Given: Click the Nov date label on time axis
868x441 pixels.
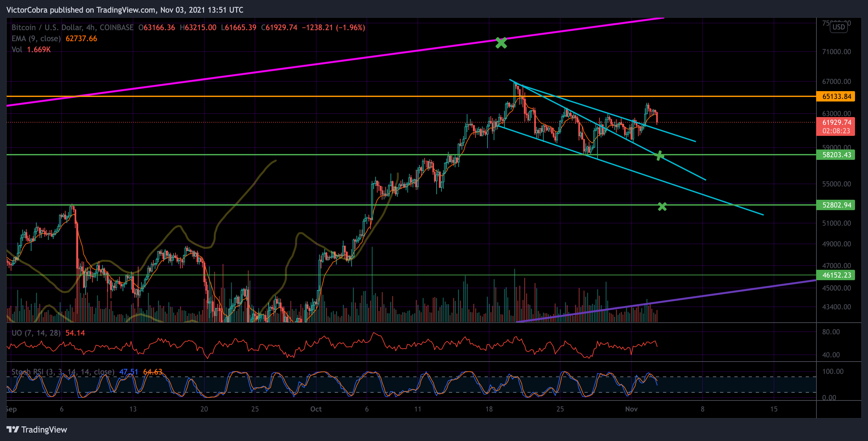Looking at the screenshot, I should pos(631,409).
